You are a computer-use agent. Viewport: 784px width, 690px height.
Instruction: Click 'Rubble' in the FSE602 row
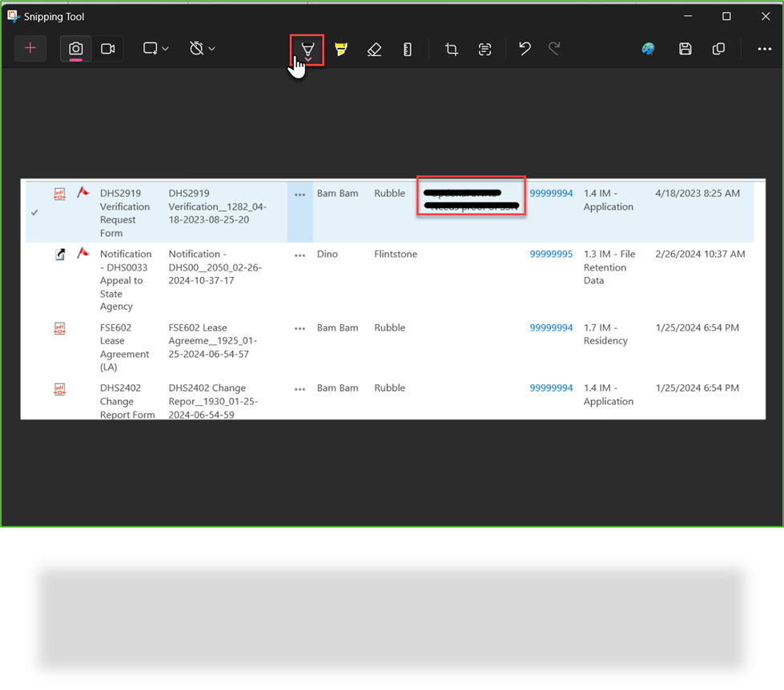(x=389, y=327)
